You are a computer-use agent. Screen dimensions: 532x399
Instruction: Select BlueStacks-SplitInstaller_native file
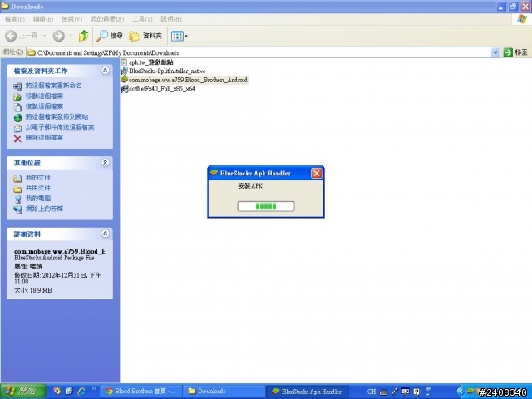[x=167, y=71]
